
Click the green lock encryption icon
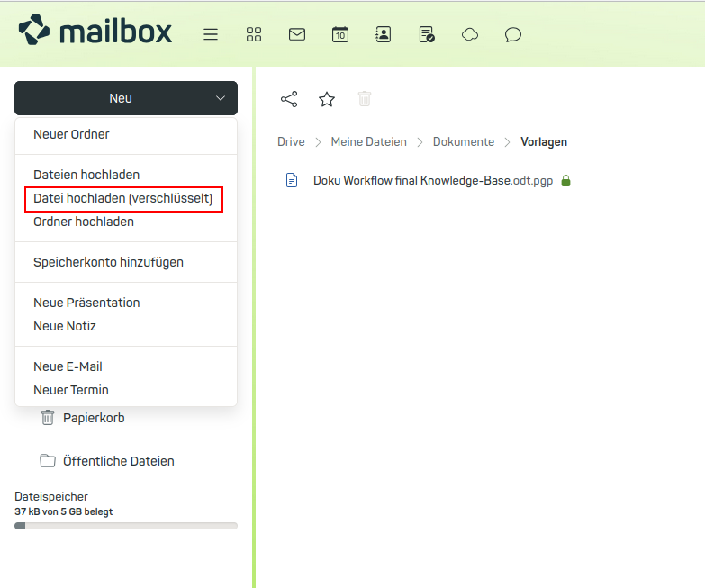[x=565, y=180]
